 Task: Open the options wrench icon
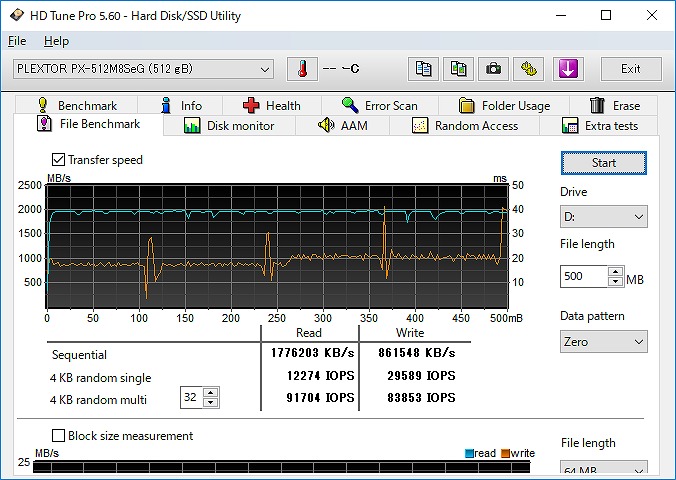pos(529,69)
